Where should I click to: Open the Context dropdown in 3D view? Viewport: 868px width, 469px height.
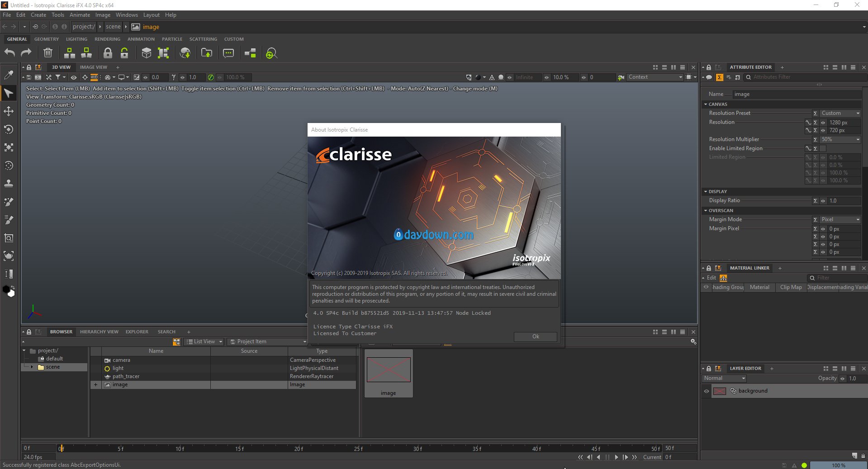pos(655,77)
